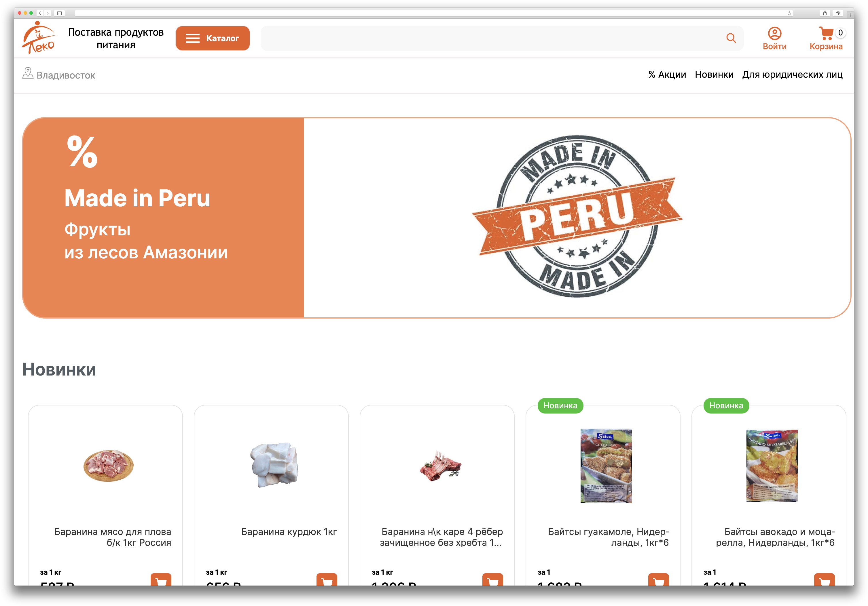Screen dimensions: 868x606
Task: Toggle the browser sidebar button
Action: pyautogui.click(x=59, y=13)
